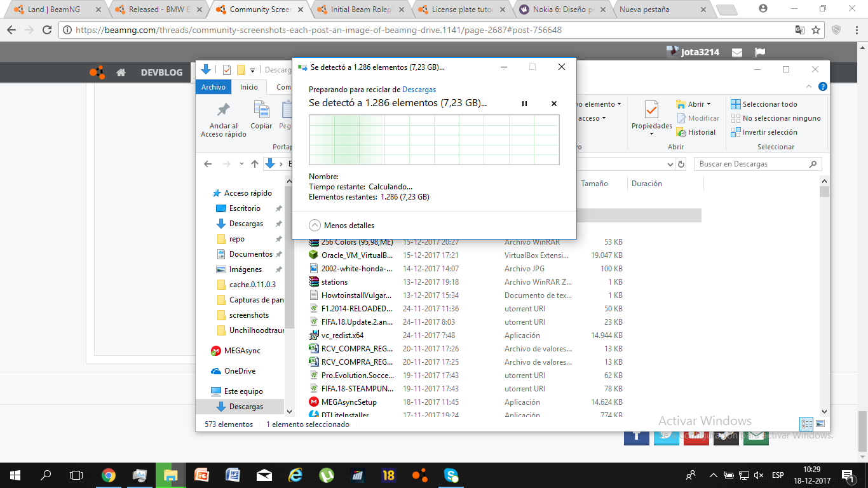The width and height of the screenshot is (868, 488).
Task: Open the Archivo ribbon tab
Action: coord(214,87)
